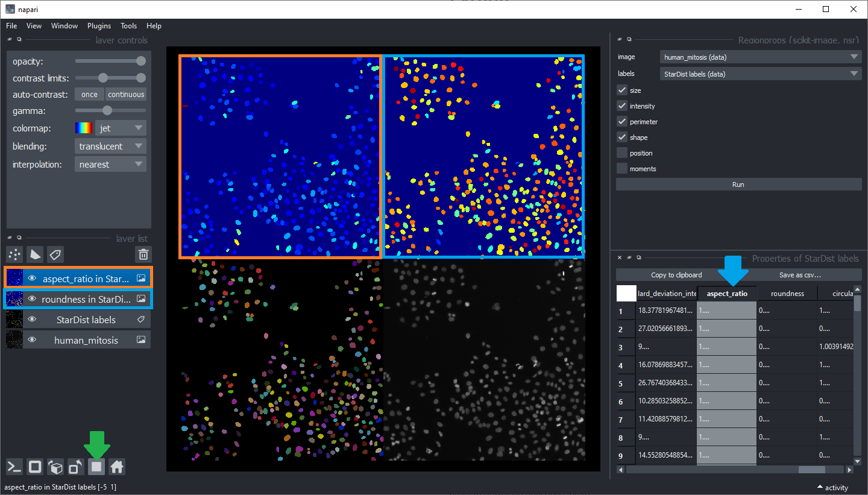This screenshot has height=495, width=868.
Task: Click the roll dimensions button
Action: (x=55, y=467)
